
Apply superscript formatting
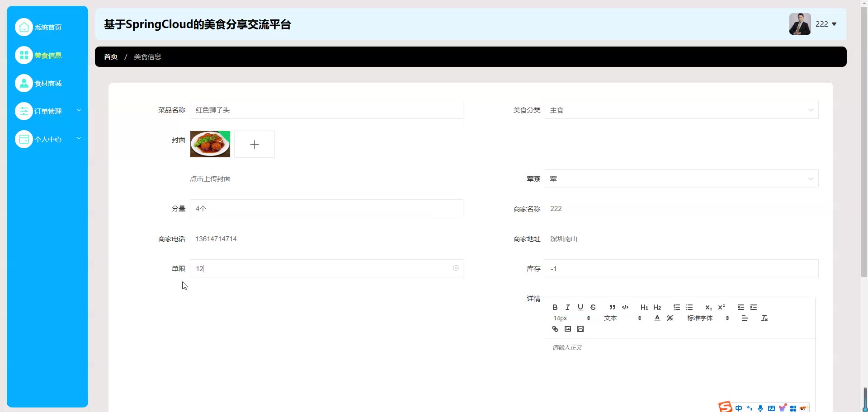point(722,307)
